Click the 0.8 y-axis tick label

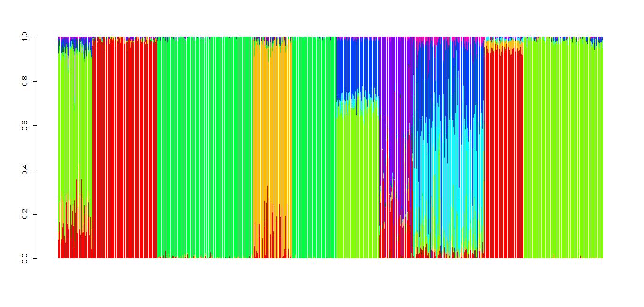click(25, 82)
